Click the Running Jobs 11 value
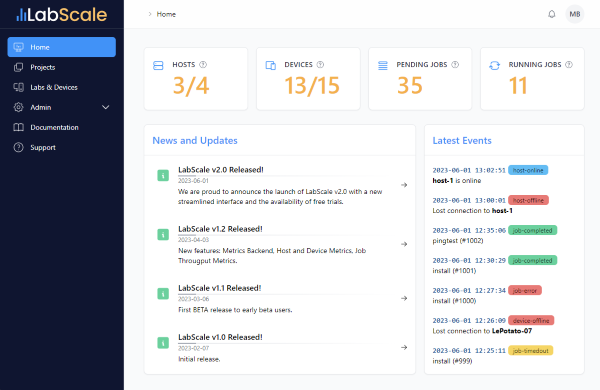This screenshot has height=390, width=600. [518, 86]
